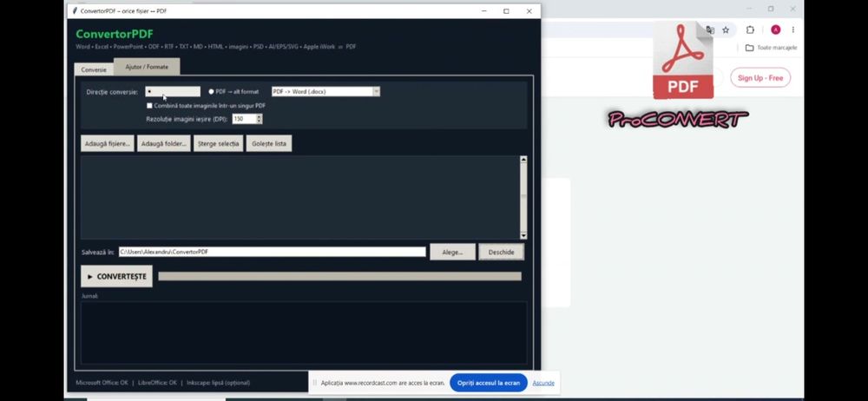The width and height of the screenshot is (868, 401).
Task: Minimize the ConvertorPDF window
Action: click(x=483, y=10)
